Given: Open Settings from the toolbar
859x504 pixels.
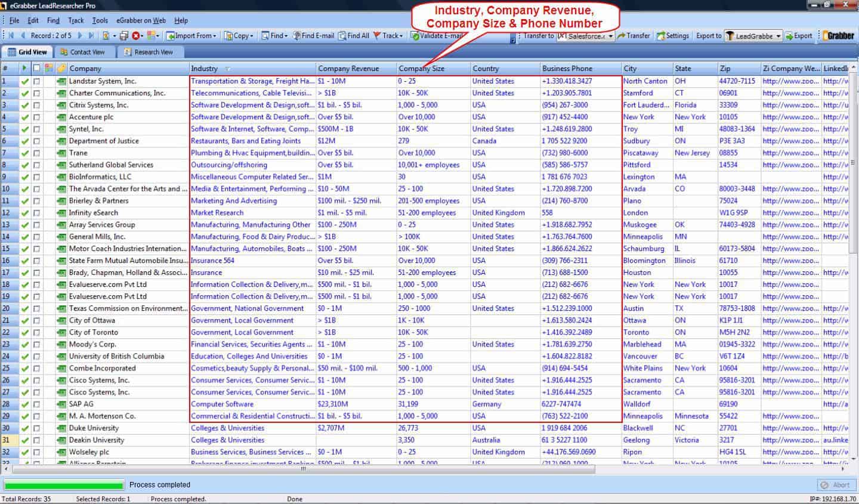Looking at the screenshot, I should (673, 36).
